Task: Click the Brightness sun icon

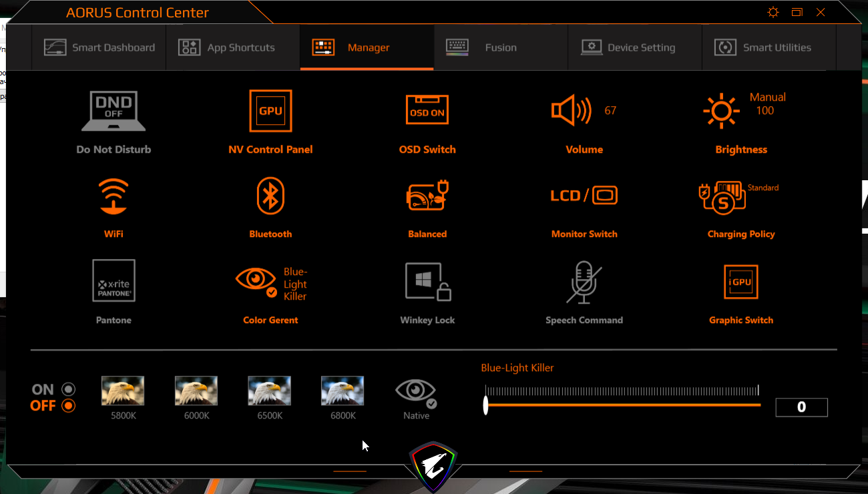Action: (721, 111)
